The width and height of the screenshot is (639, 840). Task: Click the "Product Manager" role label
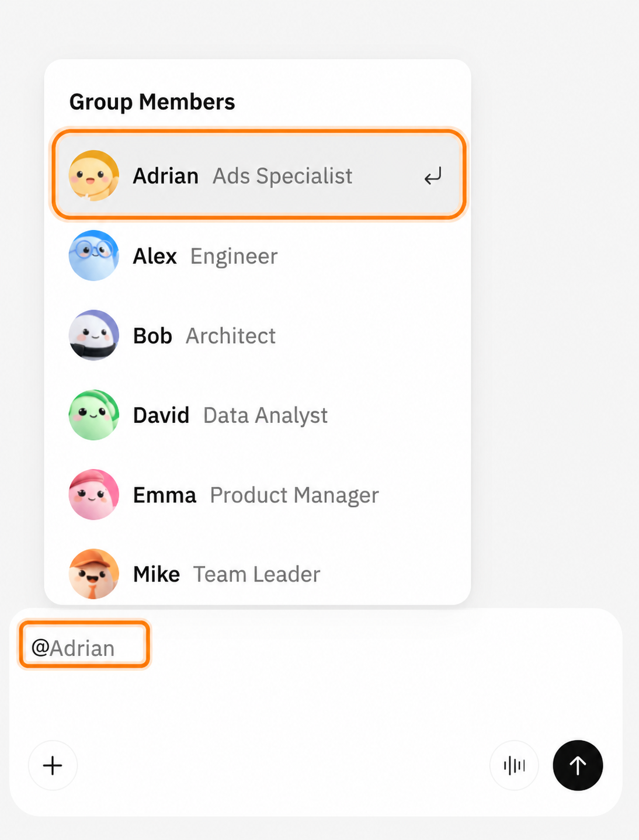[294, 495]
